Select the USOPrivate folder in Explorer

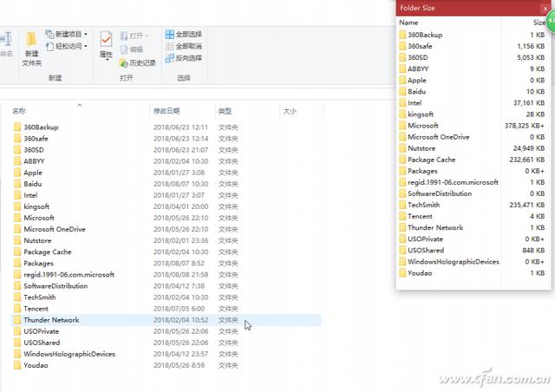pyautogui.click(x=36, y=331)
